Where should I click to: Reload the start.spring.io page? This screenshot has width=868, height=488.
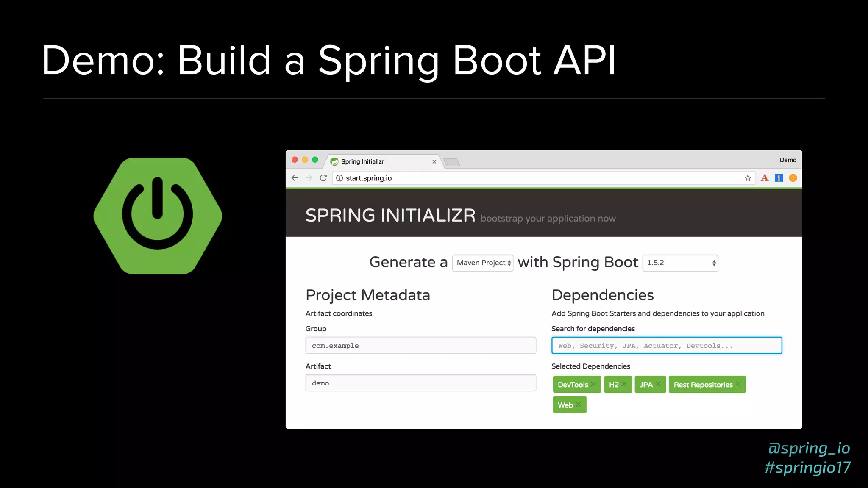323,178
